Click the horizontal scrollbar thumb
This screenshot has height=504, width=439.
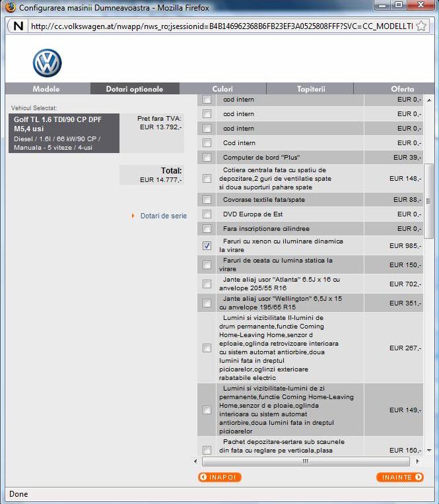[306, 462]
